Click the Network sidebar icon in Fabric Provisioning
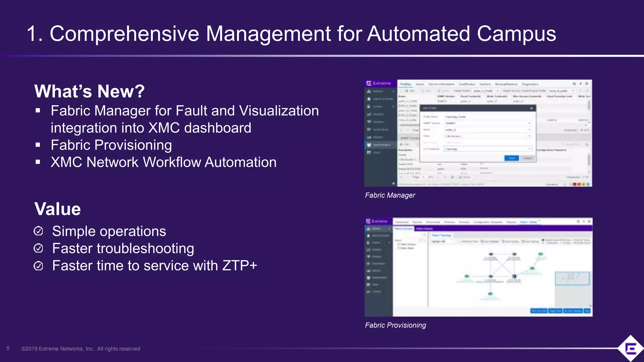 pos(369,229)
